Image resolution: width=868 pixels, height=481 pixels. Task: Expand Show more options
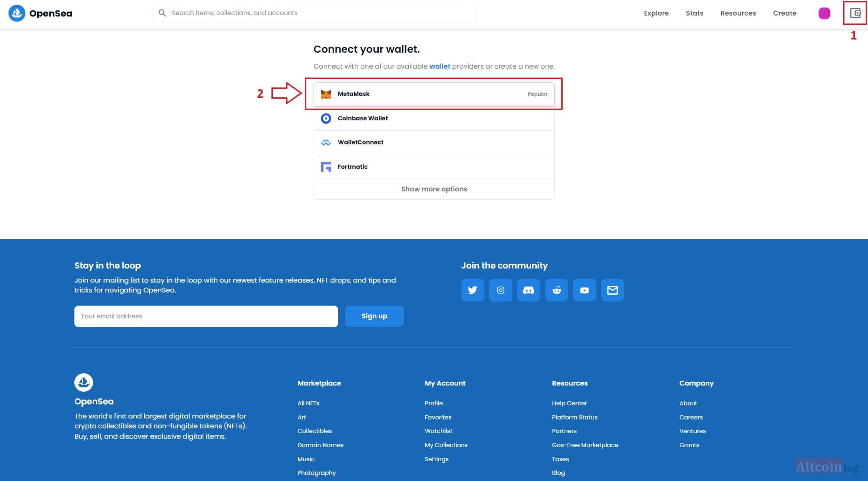tap(434, 189)
